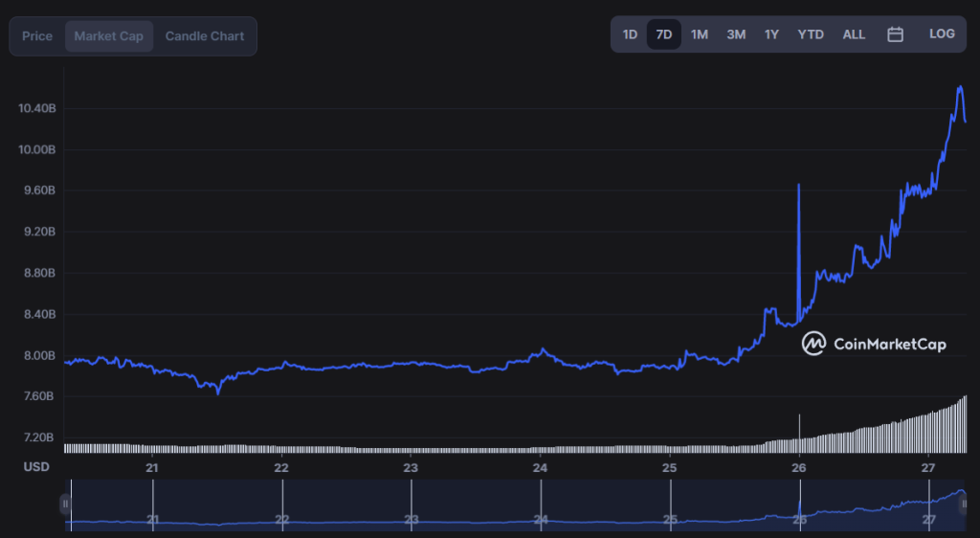Click the 22 marker in the mini navigator
Viewport: 980px width, 538px height.
[282, 519]
